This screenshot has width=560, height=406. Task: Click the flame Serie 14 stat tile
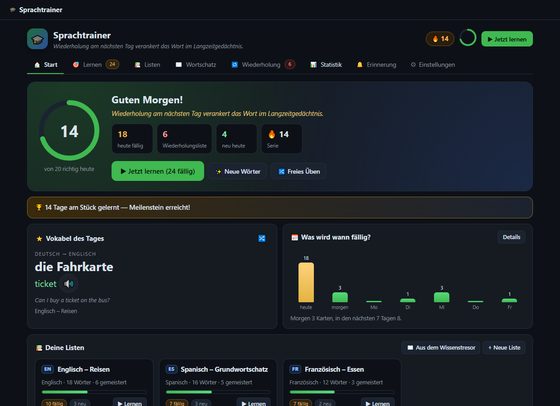pos(281,139)
